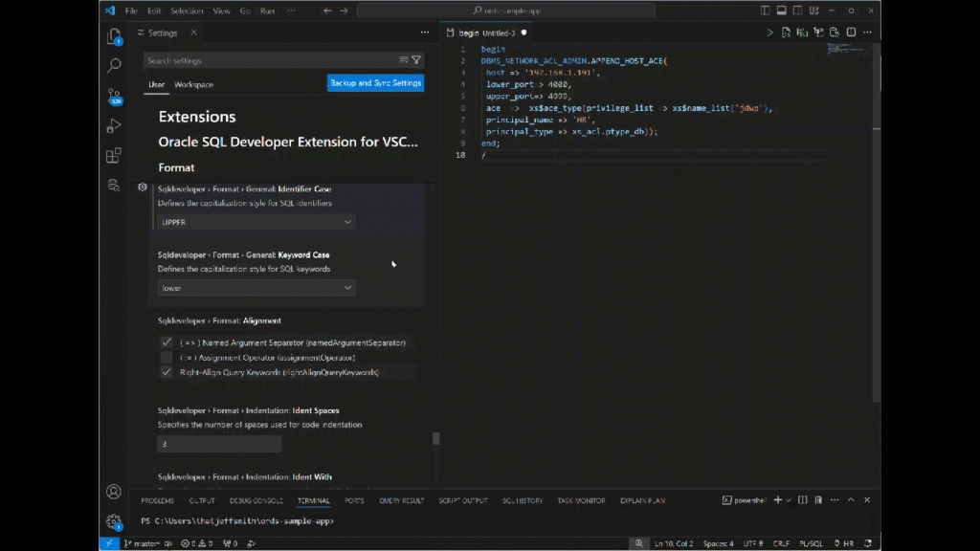Click the Accounts icon in activity bar
Viewport: 980px width, 551px height.
click(x=114, y=492)
